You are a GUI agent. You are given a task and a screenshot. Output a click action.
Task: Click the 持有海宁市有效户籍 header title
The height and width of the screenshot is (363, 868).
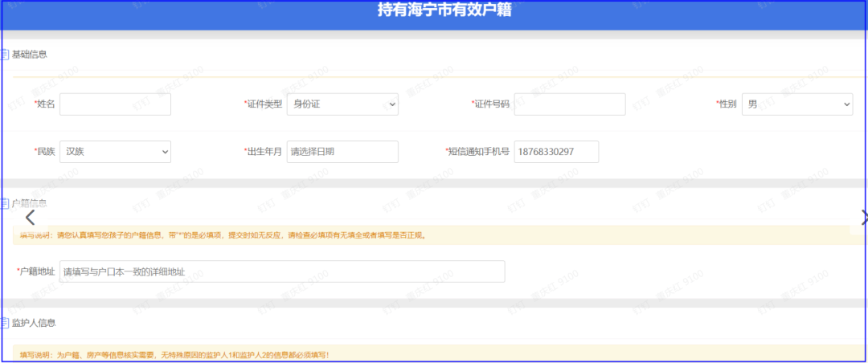pyautogui.click(x=444, y=10)
